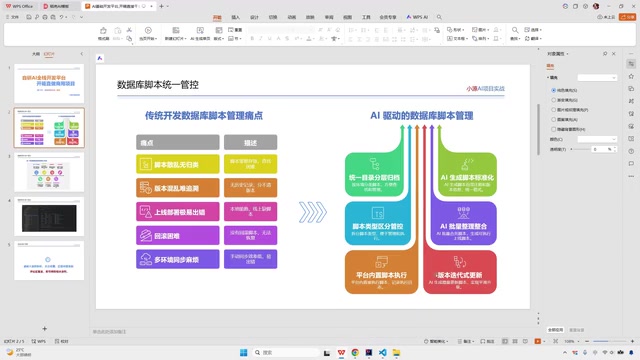Click the print icon in quick access toolbar
640x360 pixels.
tap(45, 17)
